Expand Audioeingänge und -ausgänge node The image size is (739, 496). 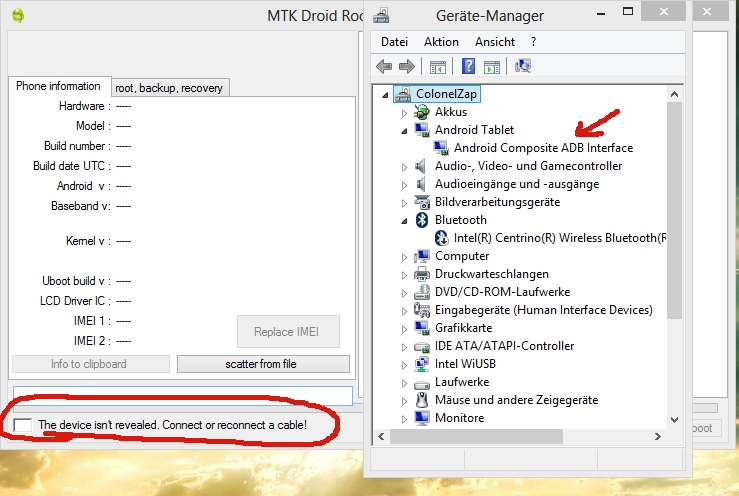pos(404,185)
